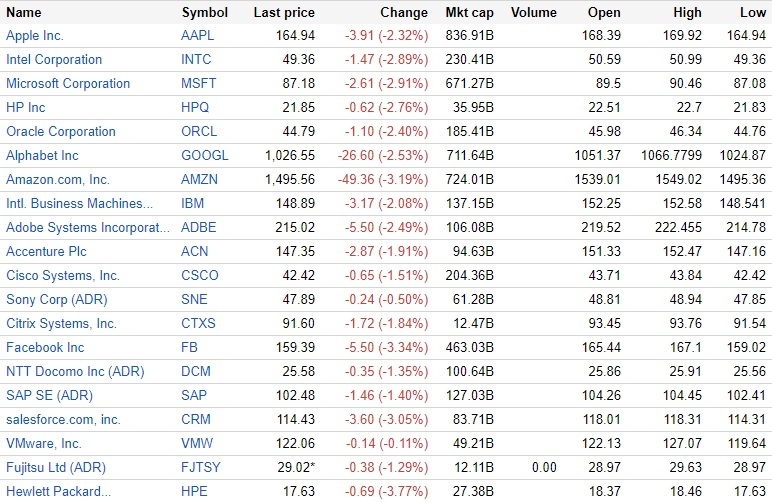Image resolution: width=772 pixels, height=503 pixels.
Task: Sort by the Change column header
Action: (404, 13)
